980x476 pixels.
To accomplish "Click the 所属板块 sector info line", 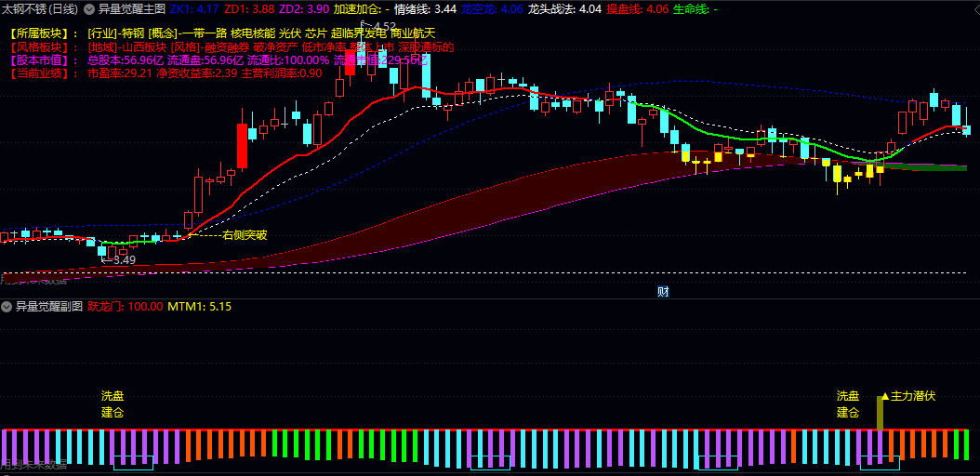I will [222, 33].
